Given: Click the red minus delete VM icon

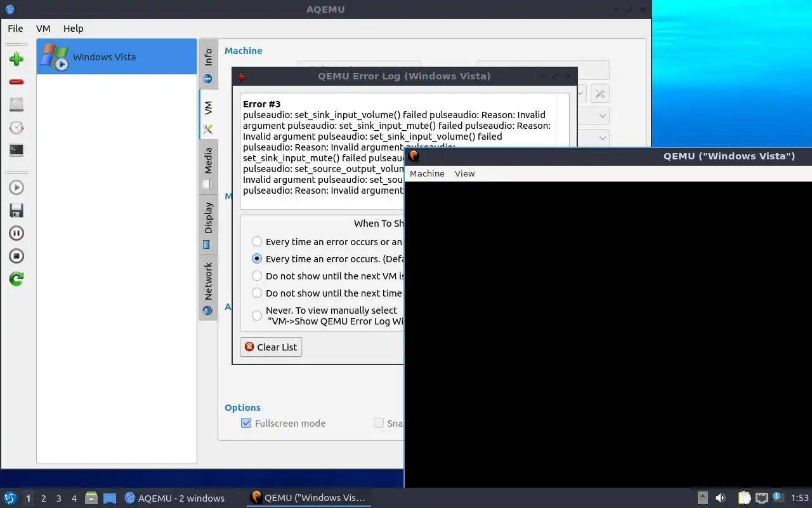Looking at the screenshot, I should tap(16, 82).
